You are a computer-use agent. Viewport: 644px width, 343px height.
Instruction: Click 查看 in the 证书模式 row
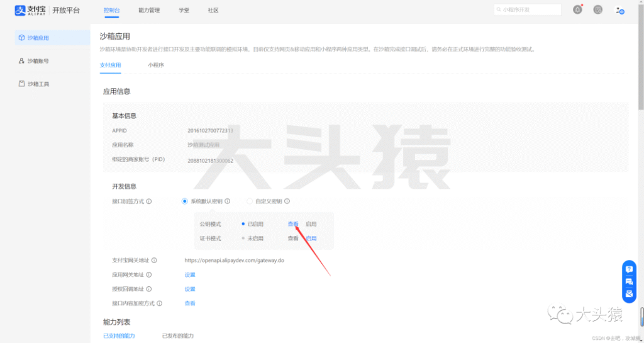coord(293,239)
